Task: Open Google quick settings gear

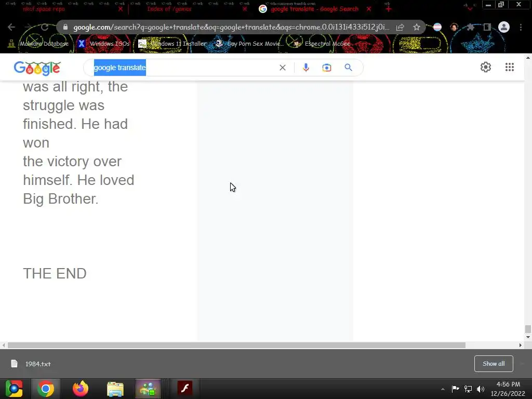Action: click(x=486, y=67)
